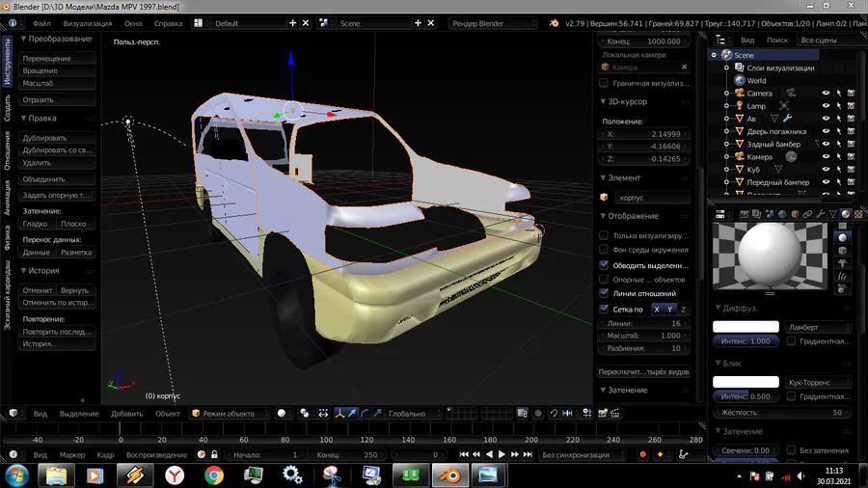
Task: Open the Справка menu
Action: click(x=168, y=23)
